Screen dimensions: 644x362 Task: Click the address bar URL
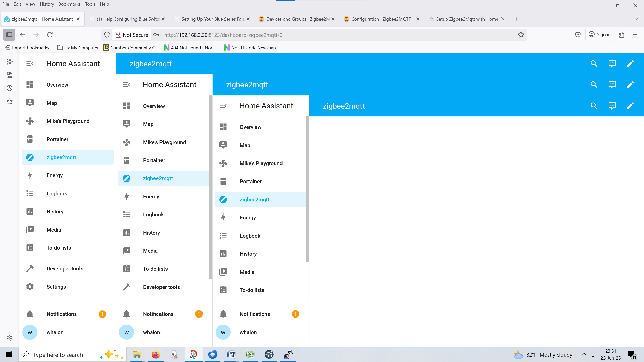tap(223, 35)
